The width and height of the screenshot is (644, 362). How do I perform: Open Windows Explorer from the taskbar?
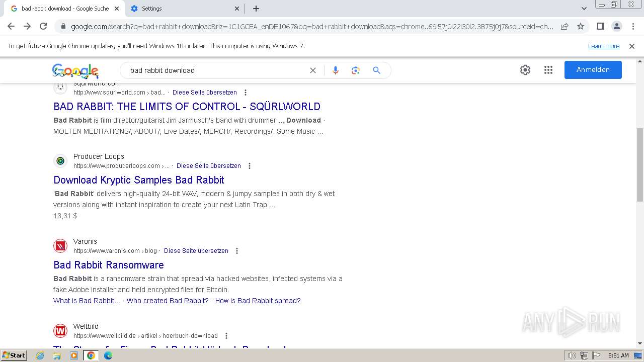pyautogui.click(x=57, y=355)
